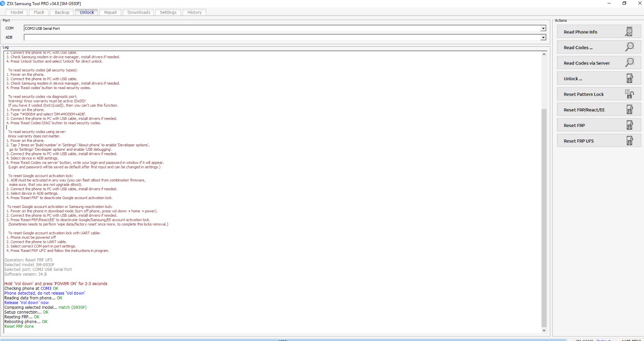Screen dimensions: 644x341
Task: Click the phone icon on Read Phone Info
Action: [x=629, y=32]
